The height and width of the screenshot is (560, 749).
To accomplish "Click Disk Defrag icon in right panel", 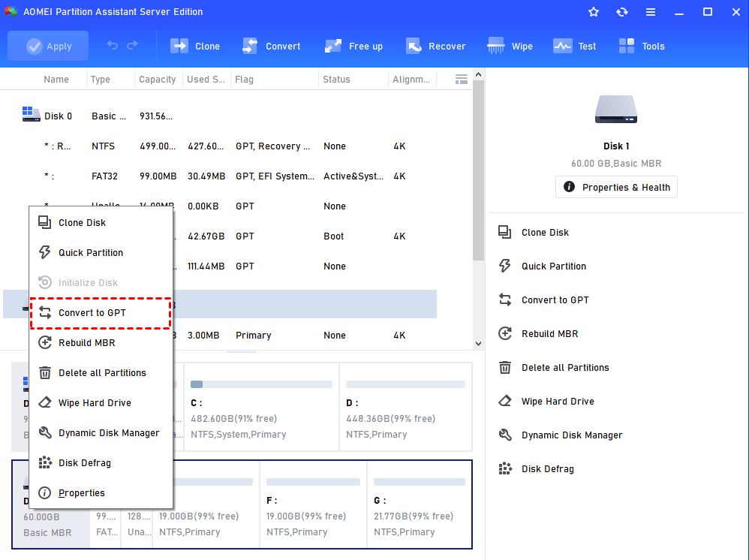I will (505, 468).
